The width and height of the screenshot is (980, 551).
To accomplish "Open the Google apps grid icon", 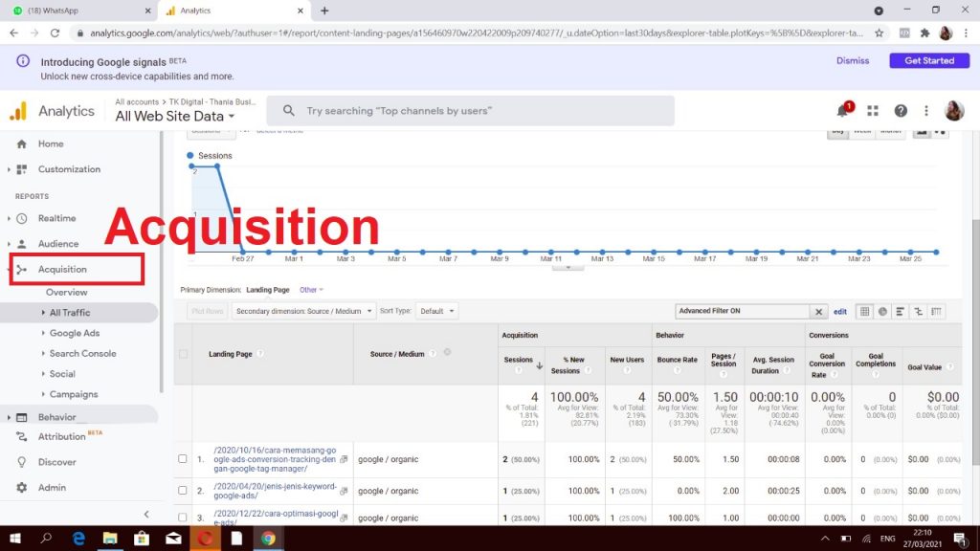I will (873, 111).
